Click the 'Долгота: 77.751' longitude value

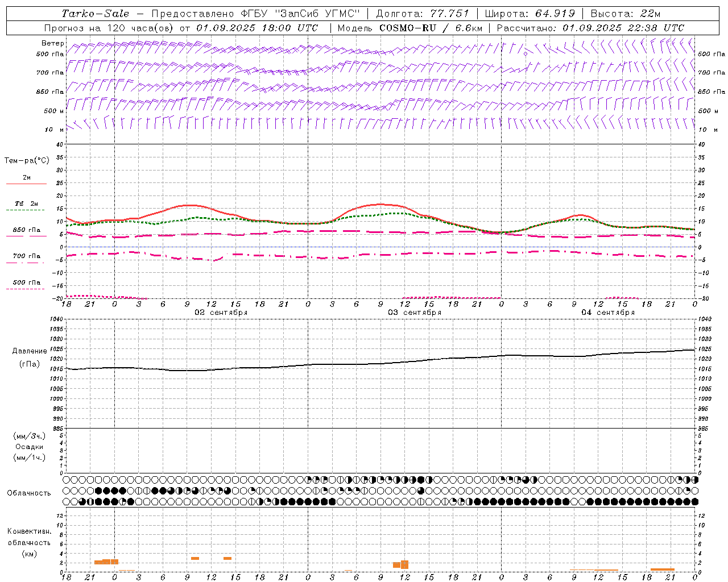(x=423, y=14)
